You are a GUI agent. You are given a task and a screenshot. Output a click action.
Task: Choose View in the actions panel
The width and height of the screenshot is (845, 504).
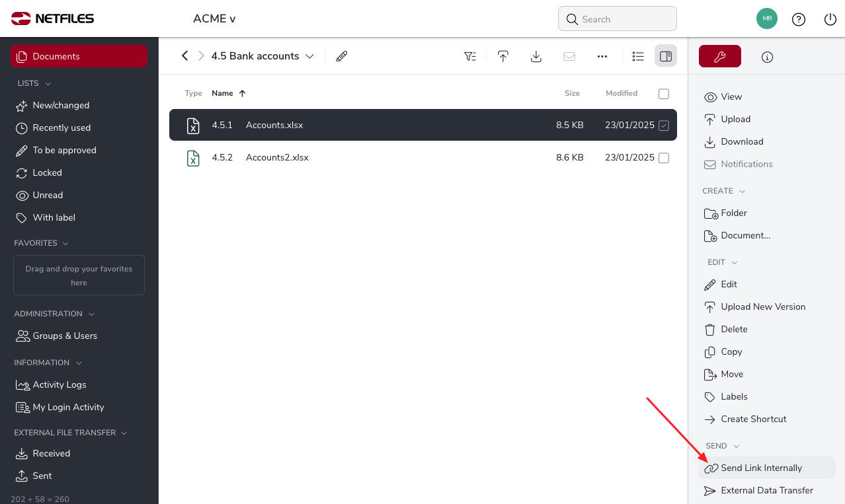[723, 96]
